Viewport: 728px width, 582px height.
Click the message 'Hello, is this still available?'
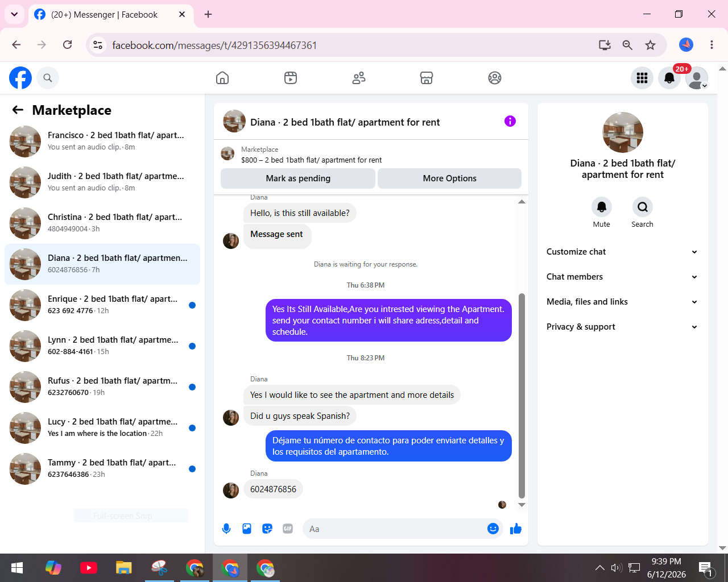coord(300,213)
